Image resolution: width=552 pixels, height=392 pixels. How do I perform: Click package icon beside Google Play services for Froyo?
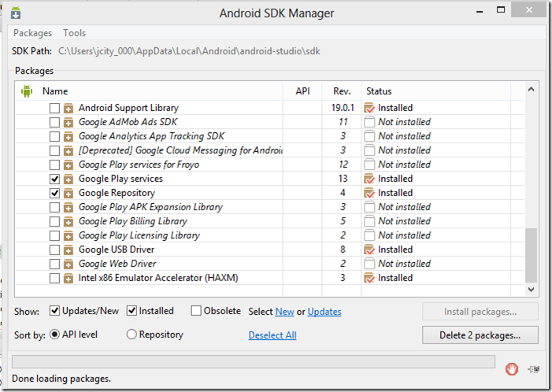point(69,165)
